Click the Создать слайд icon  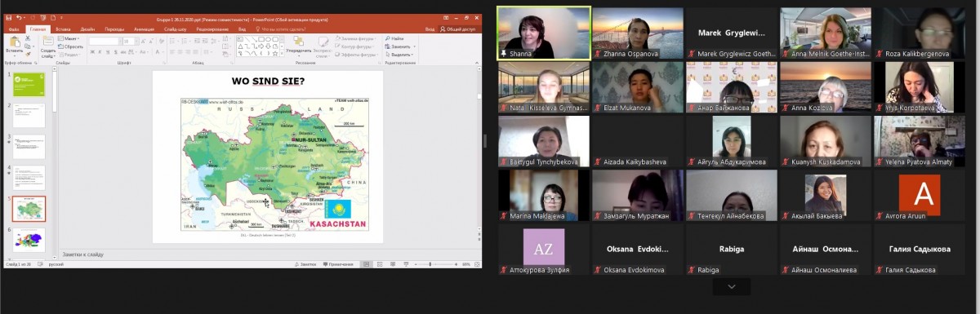click(x=48, y=42)
